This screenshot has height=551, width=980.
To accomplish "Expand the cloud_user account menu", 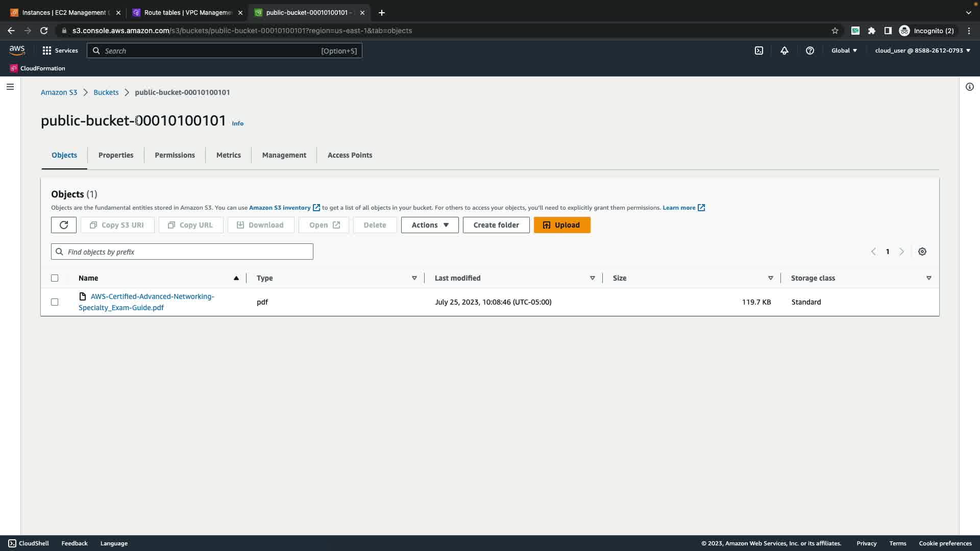I will click(922, 51).
